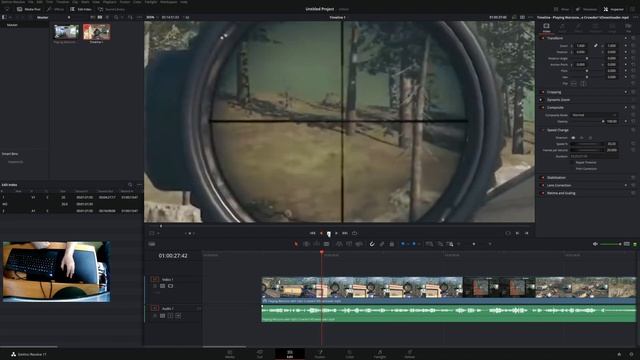640x360 pixels.
Task: Collapse the Composite section
Action: pyautogui.click(x=555, y=108)
